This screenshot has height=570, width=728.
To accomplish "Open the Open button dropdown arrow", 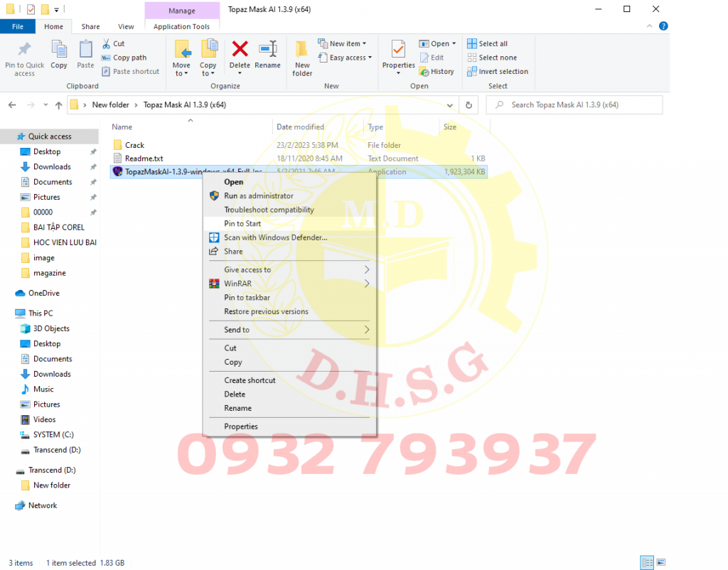I will click(x=454, y=43).
